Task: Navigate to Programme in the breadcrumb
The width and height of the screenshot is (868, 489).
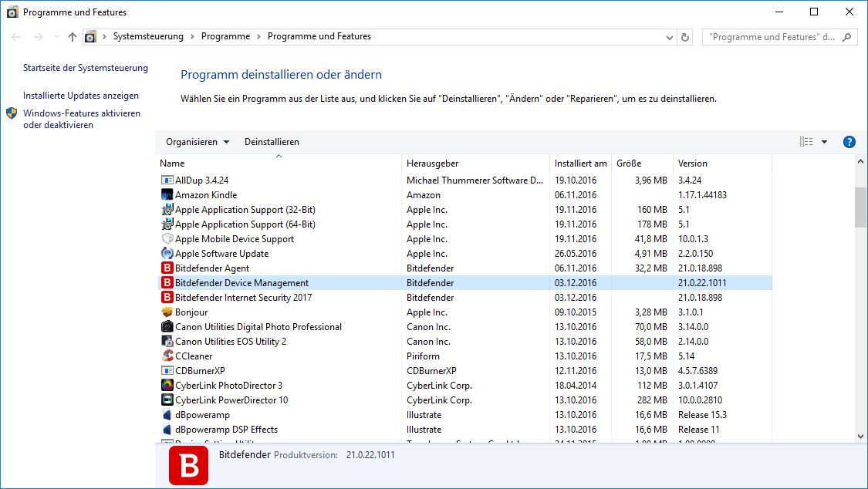Action: 225,36
